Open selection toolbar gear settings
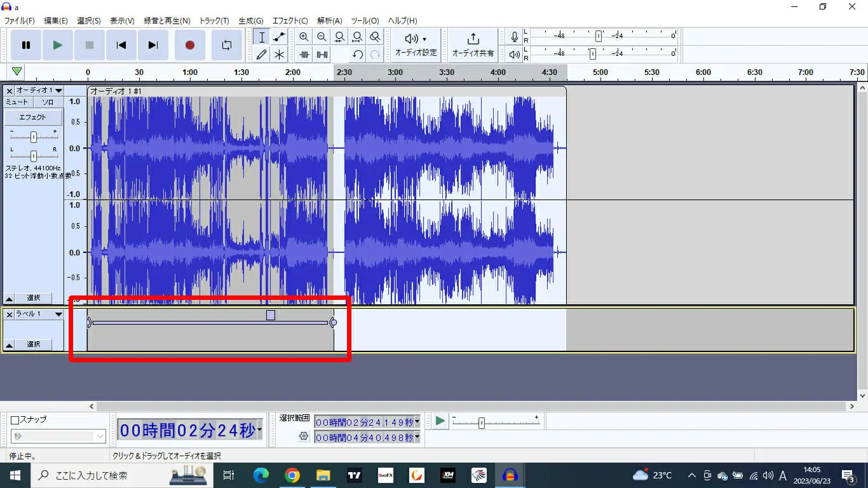The width and height of the screenshot is (868, 488). 304,437
